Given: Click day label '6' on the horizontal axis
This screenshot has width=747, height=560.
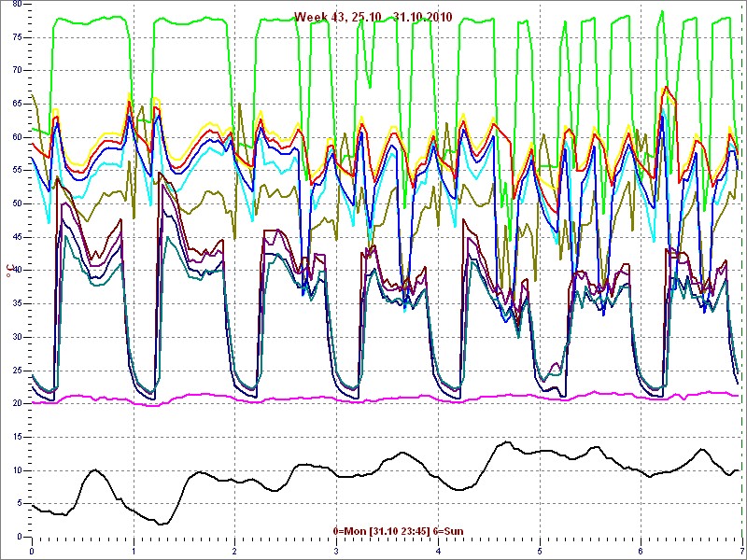Looking at the screenshot, I should (641, 552).
